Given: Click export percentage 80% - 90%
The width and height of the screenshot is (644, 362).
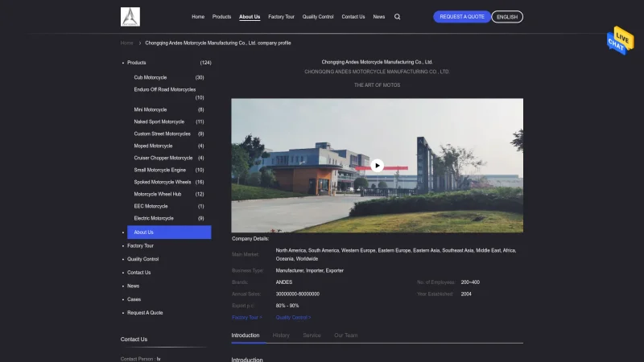Looking at the screenshot, I should 287,306.
